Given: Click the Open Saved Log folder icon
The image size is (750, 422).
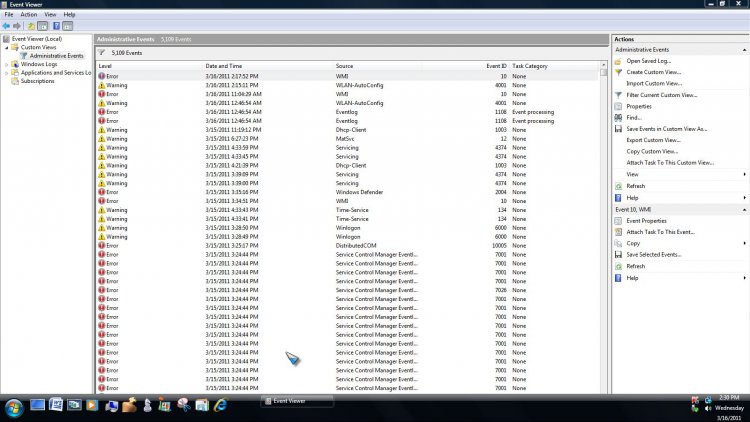Looking at the screenshot, I should pos(618,61).
